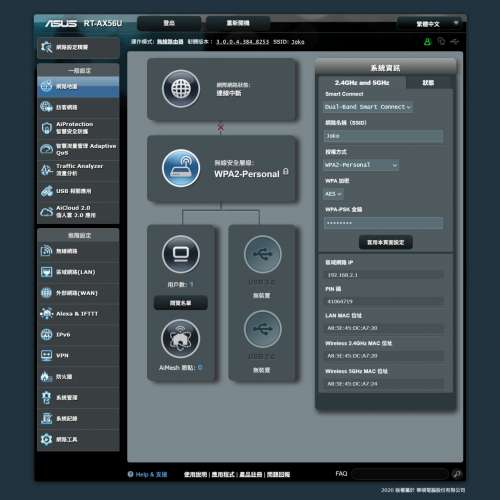Image resolution: width=500 pixels, height=500 pixels.
Task: Click the PIN code value field
Action: [x=383, y=301]
